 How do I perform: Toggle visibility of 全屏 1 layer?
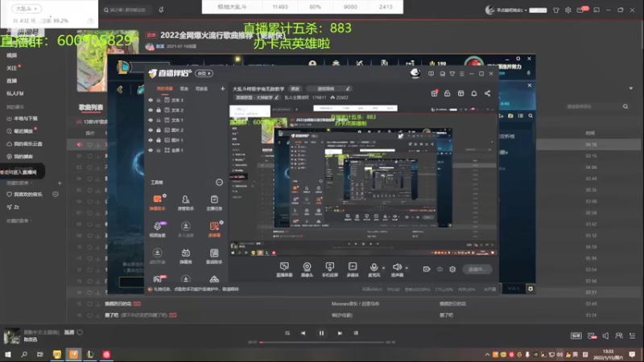pos(151,150)
